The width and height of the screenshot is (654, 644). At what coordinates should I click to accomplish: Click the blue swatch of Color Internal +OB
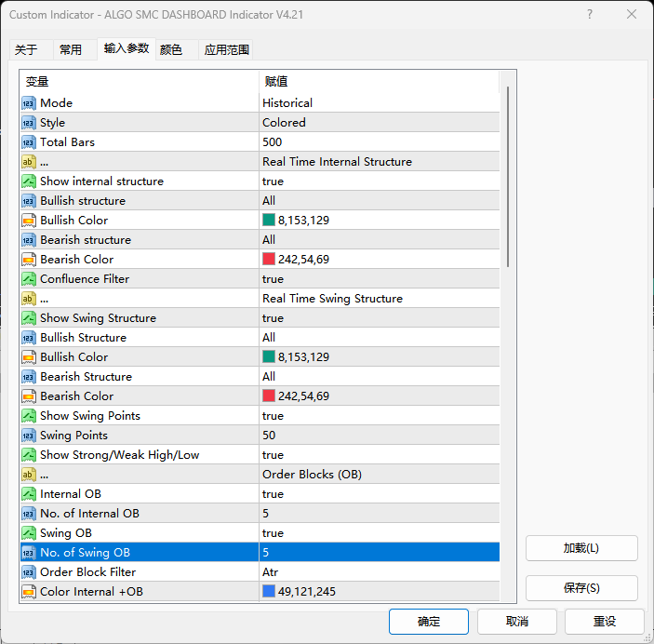point(269,591)
